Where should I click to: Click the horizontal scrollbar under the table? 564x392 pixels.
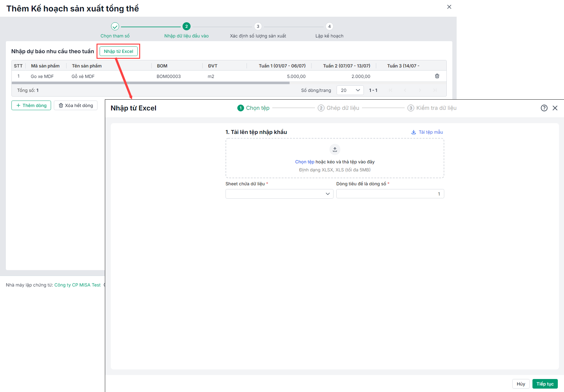click(x=151, y=83)
